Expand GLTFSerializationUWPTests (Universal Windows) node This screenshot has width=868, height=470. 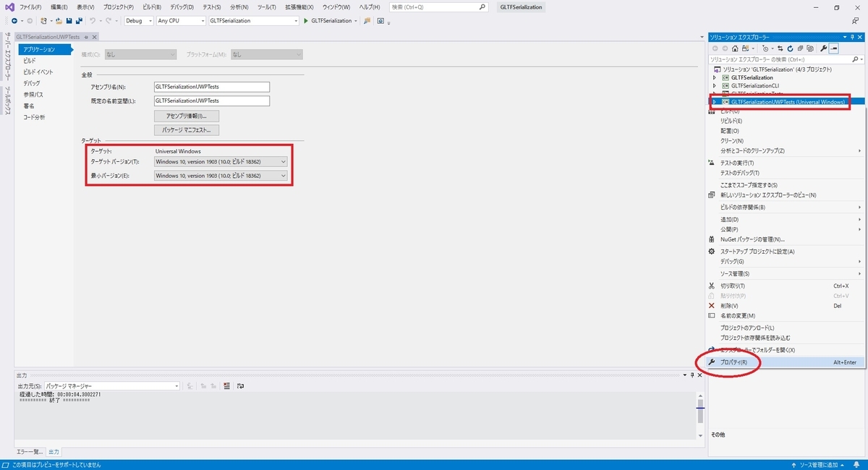pos(714,102)
